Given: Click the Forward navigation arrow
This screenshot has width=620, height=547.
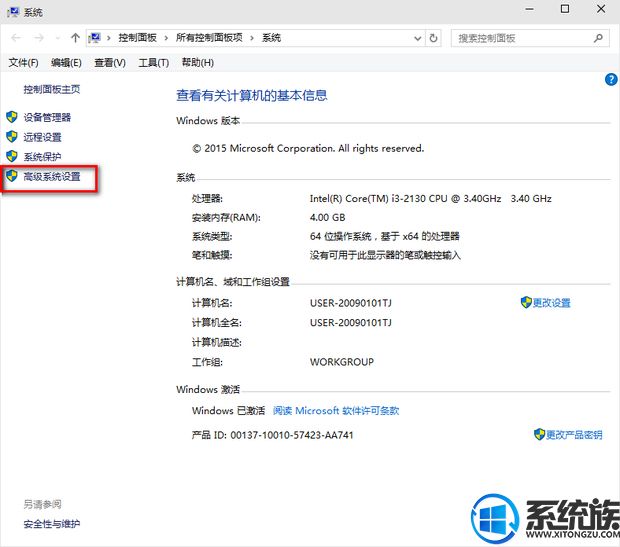Looking at the screenshot, I should point(39,38).
